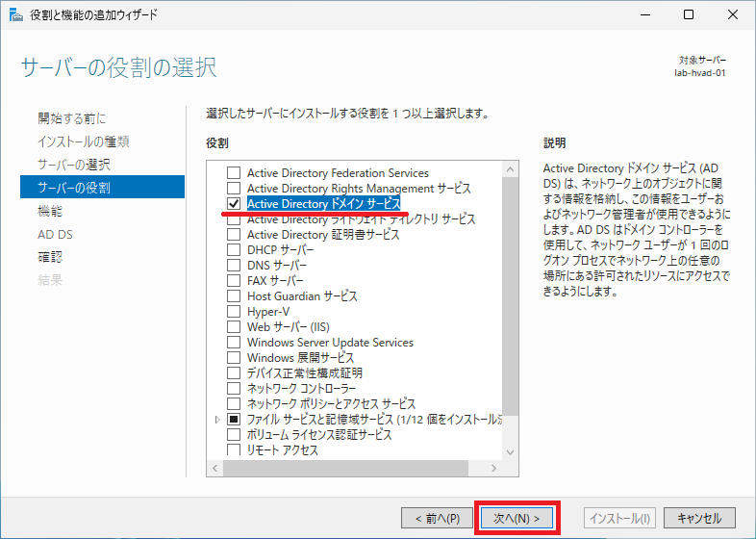This screenshot has height=539, width=756.
Task: Tick the ネットワーク コントローラー checkbox
Action: click(234, 389)
